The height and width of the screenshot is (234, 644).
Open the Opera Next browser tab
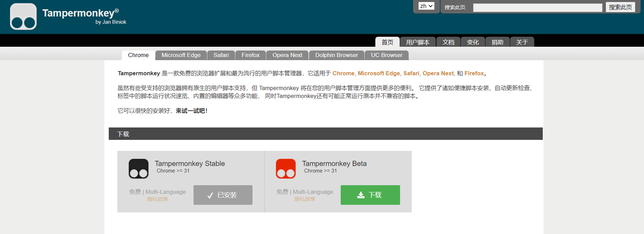tap(287, 55)
